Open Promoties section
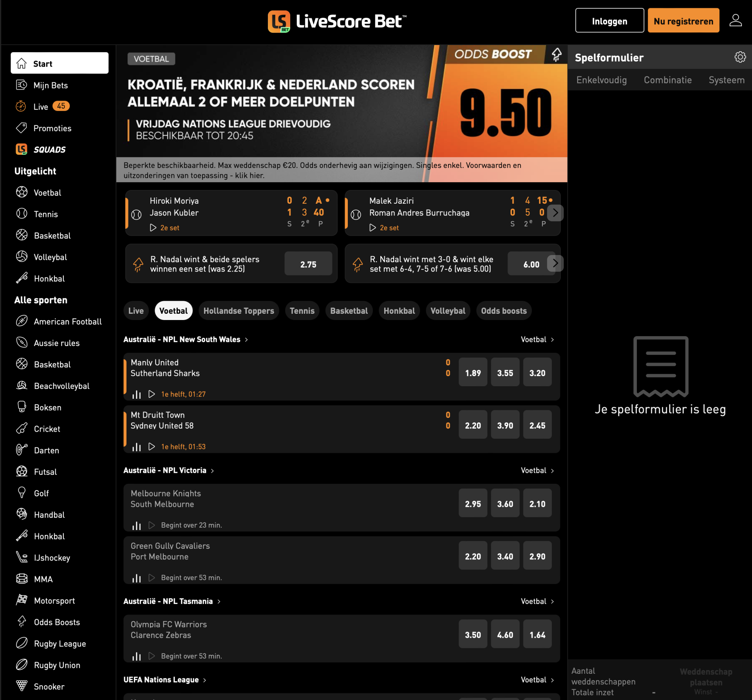 [52, 128]
